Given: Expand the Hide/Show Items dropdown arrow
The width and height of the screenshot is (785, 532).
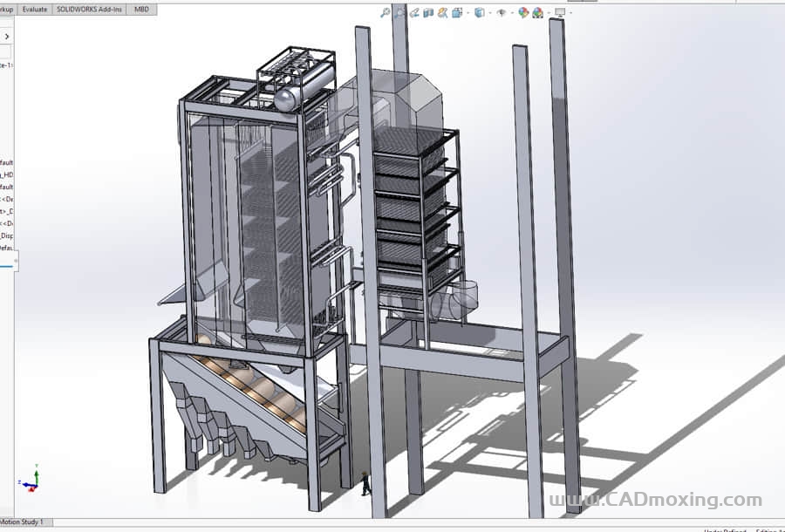Looking at the screenshot, I should click(511, 13).
